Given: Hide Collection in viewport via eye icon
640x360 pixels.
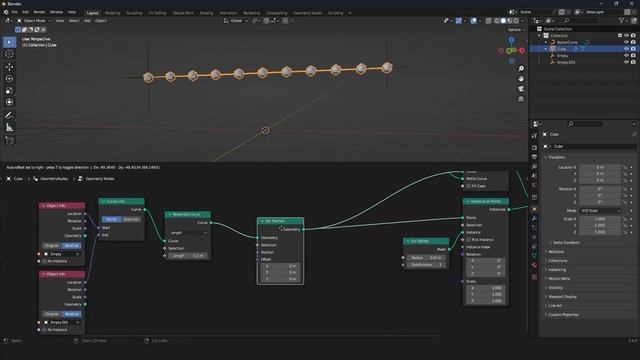Looking at the screenshot, I should pyautogui.click(x=626, y=36).
